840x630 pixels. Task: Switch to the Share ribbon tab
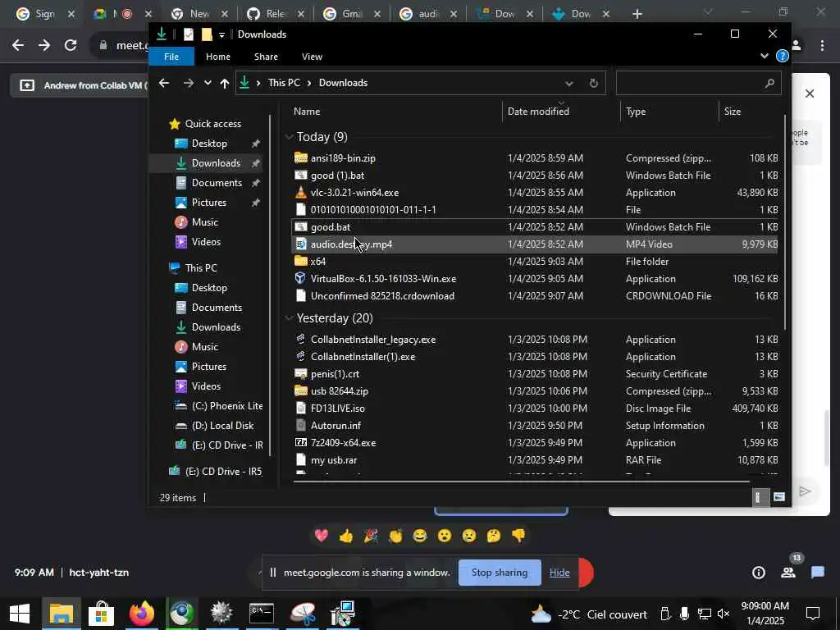(x=266, y=57)
